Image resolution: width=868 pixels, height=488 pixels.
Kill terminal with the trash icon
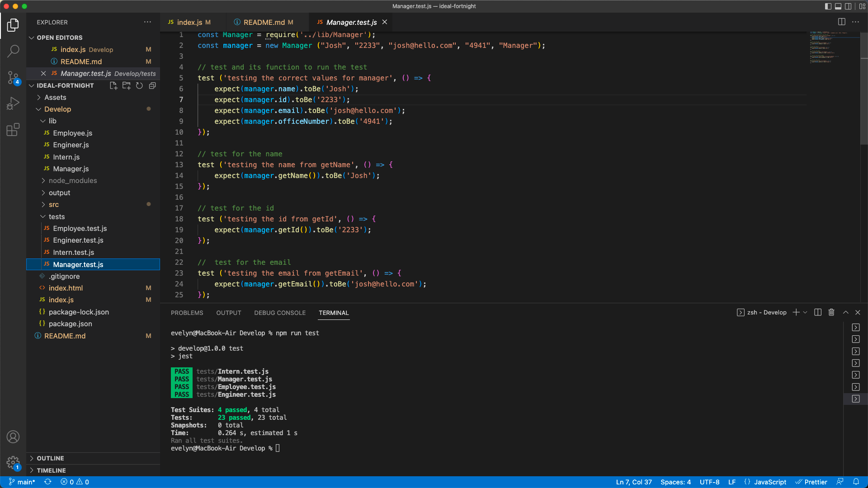coord(831,312)
